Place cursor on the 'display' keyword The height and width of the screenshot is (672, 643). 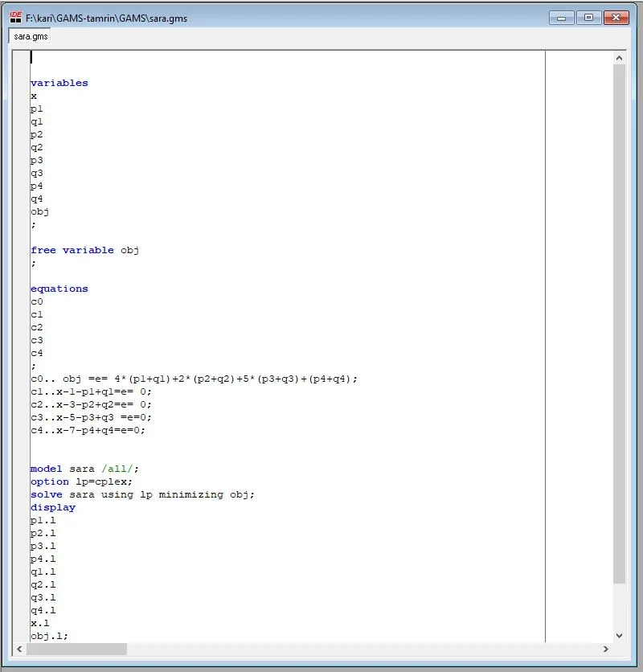coord(53,507)
